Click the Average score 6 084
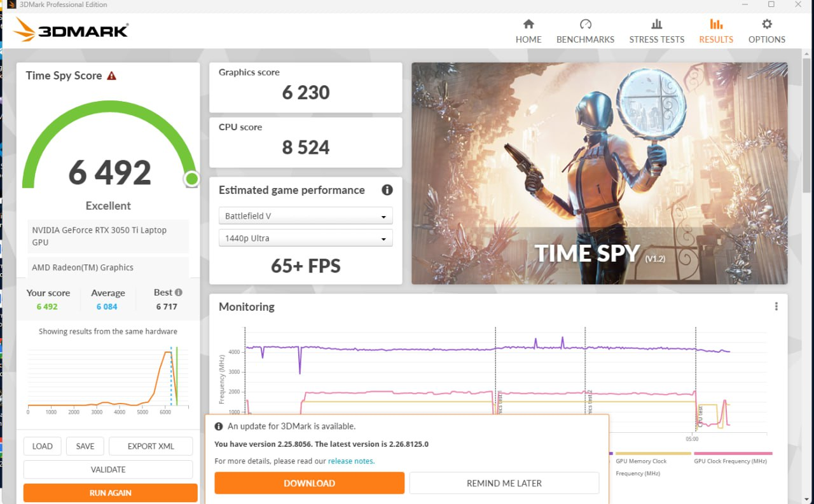Screen dimensions: 814x504 [x=107, y=307]
